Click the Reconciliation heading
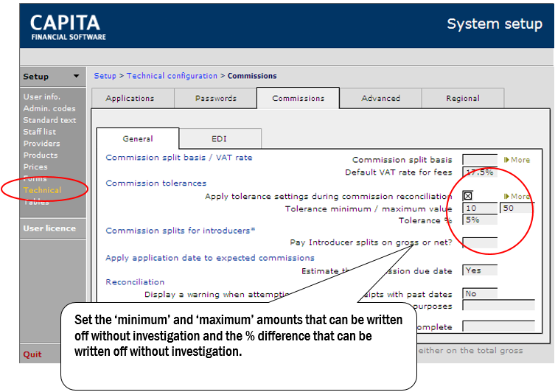The width and height of the screenshot is (555, 392). 135,282
